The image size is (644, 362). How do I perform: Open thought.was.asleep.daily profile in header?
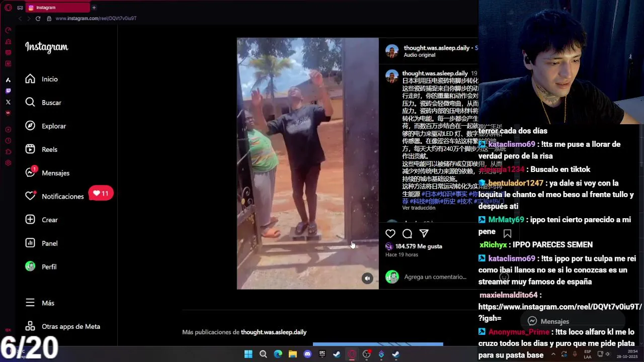(436, 48)
